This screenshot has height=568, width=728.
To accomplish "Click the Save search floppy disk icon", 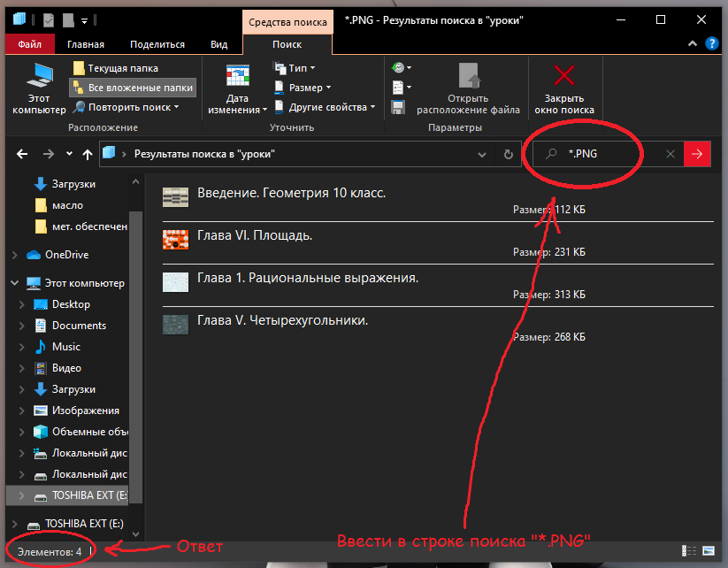I will tap(398, 107).
